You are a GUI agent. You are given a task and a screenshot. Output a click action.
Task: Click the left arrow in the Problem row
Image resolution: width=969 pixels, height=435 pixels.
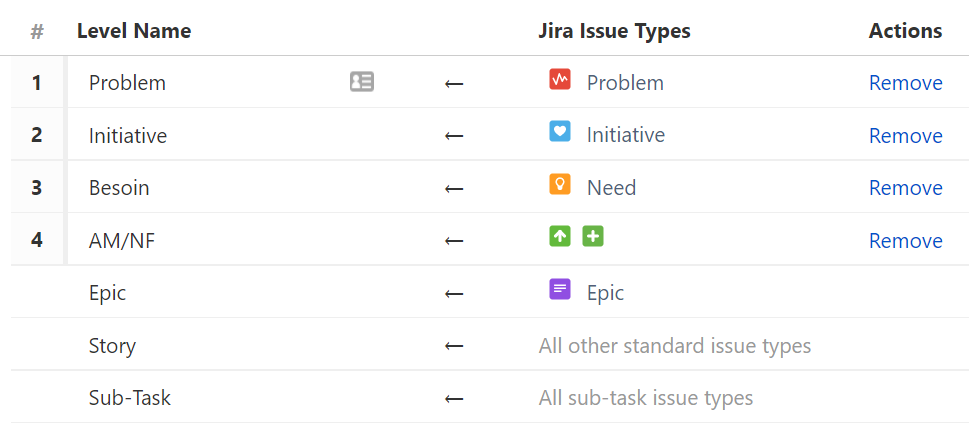click(x=454, y=83)
